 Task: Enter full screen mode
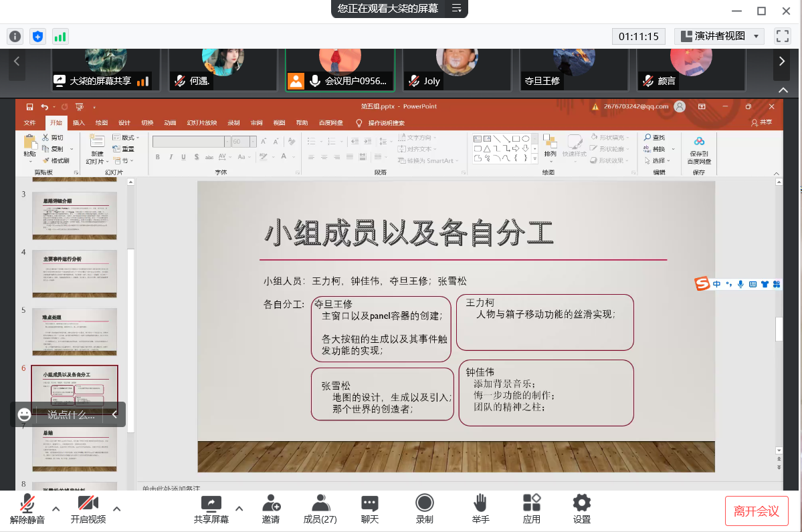[x=782, y=36]
